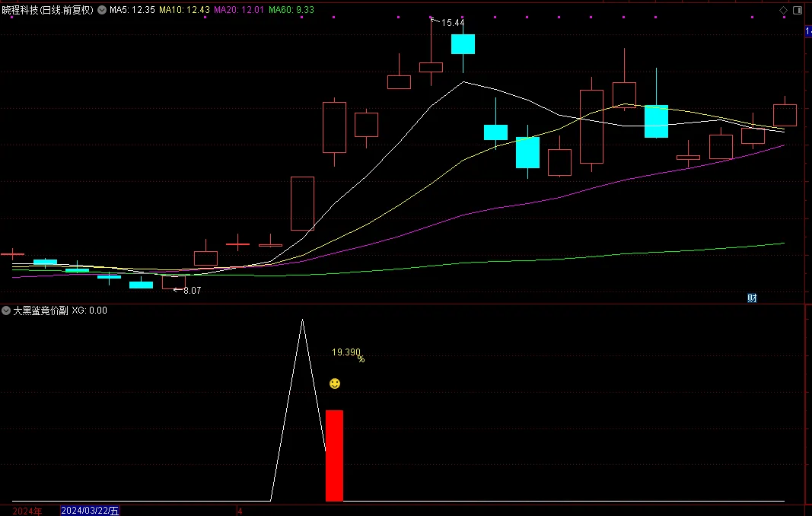This screenshot has width=812, height=516.
Task: Click the diamond marker icon at top right
Action: tap(784, 11)
